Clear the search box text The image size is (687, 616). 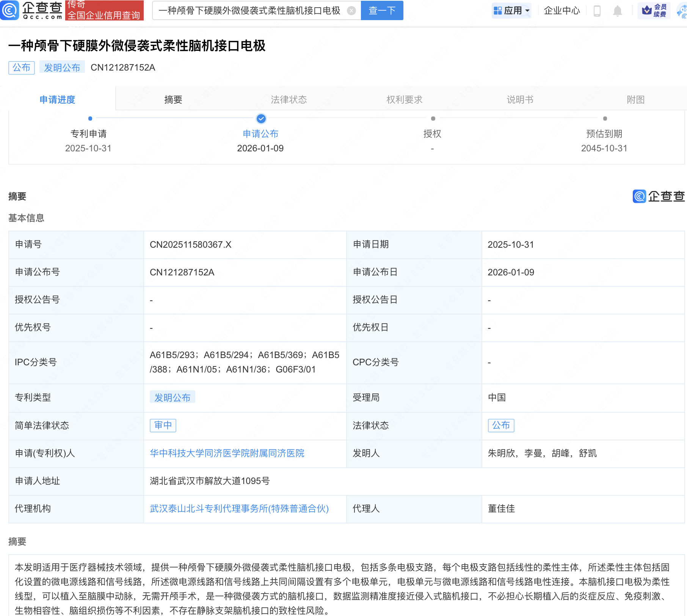(351, 11)
